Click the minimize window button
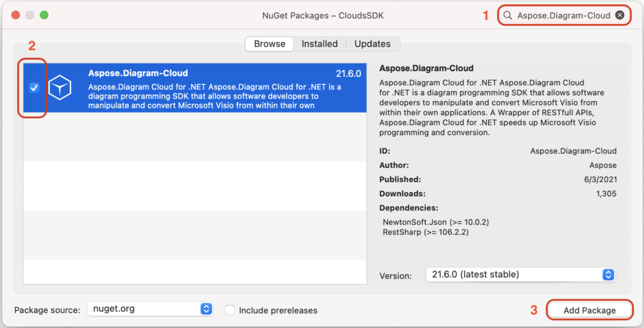This screenshot has height=328, width=644. click(30, 15)
